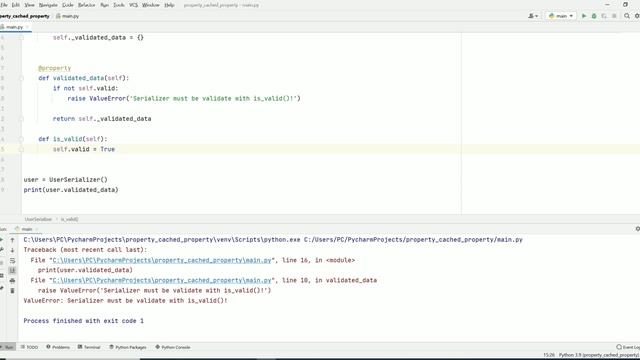Viewport: 640px width, 360px height.
Task: Click main.py in the navigation breadcrumb bar
Action: tap(68, 16)
